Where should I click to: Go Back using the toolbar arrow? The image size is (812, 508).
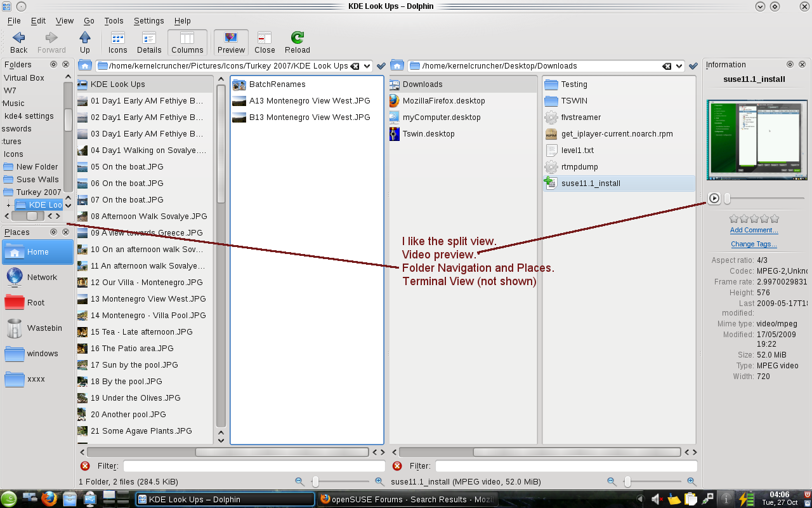(x=19, y=43)
